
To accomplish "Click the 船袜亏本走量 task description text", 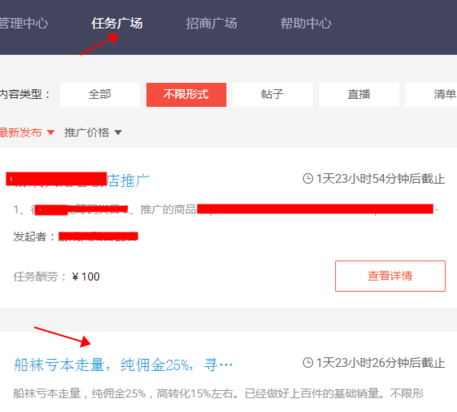I will 218,393.
